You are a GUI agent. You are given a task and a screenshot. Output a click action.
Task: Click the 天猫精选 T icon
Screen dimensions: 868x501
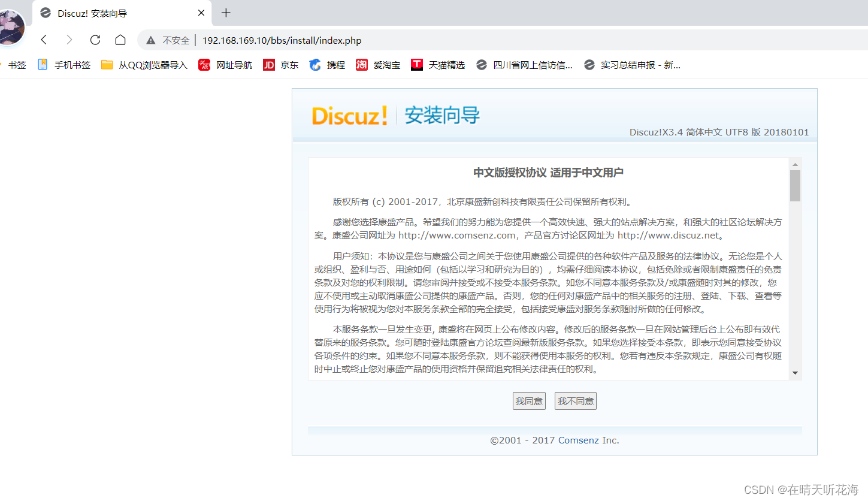tap(417, 65)
